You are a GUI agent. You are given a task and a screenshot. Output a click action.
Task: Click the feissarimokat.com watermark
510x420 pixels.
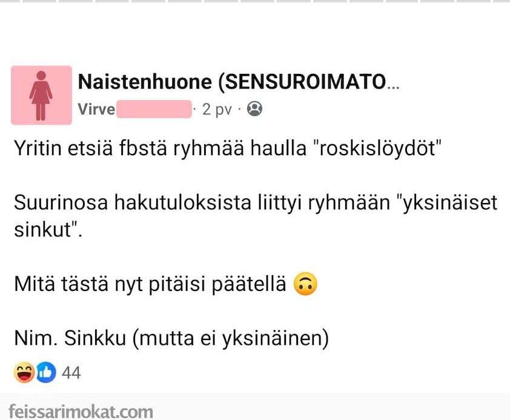[x=81, y=412]
